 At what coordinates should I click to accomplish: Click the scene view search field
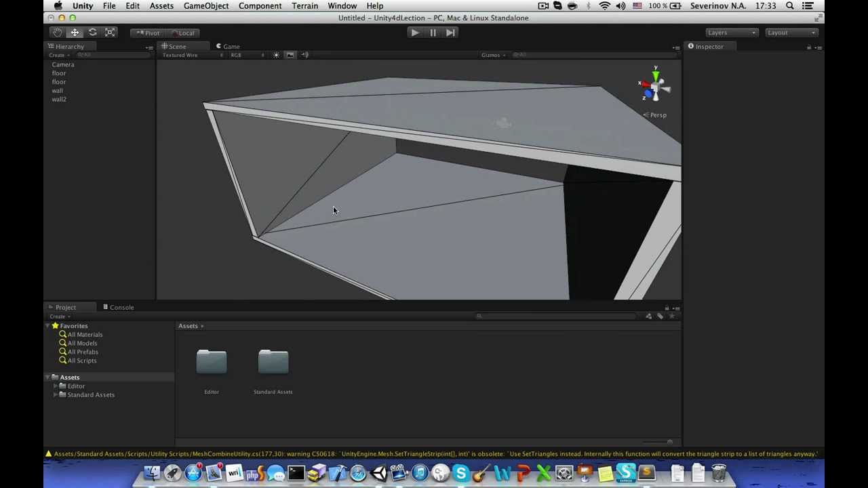593,55
